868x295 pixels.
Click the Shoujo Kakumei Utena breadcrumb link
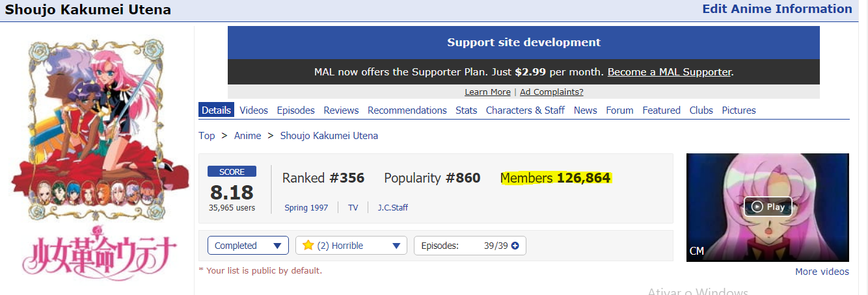click(x=329, y=136)
